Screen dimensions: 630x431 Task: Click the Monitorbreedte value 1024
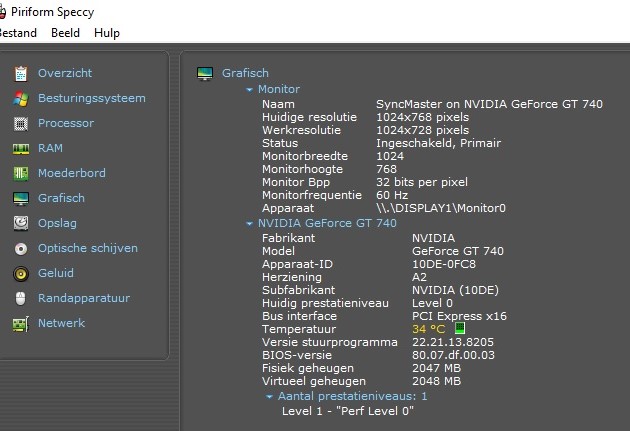[x=390, y=156]
